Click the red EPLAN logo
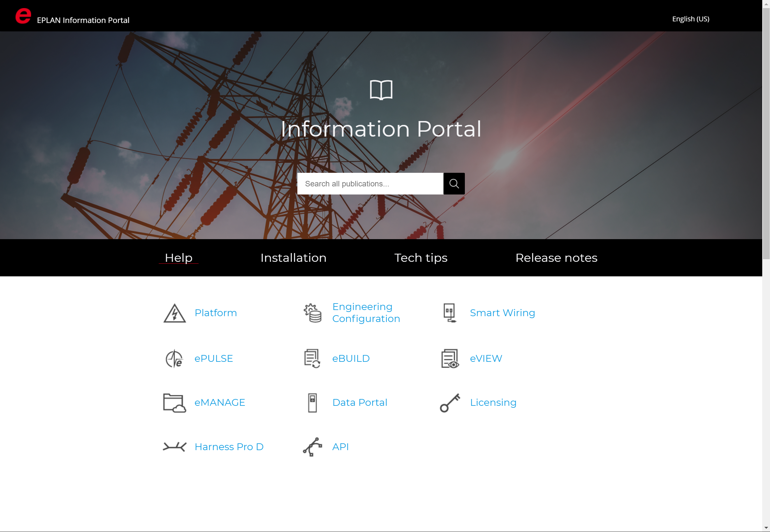The height and width of the screenshot is (532, 770). 23,16
